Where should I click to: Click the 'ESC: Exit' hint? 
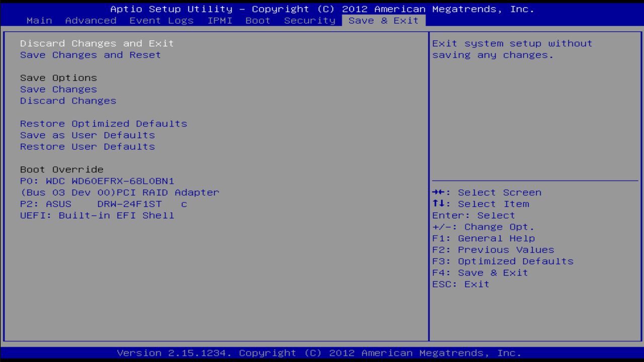click(x=461, y=285)
